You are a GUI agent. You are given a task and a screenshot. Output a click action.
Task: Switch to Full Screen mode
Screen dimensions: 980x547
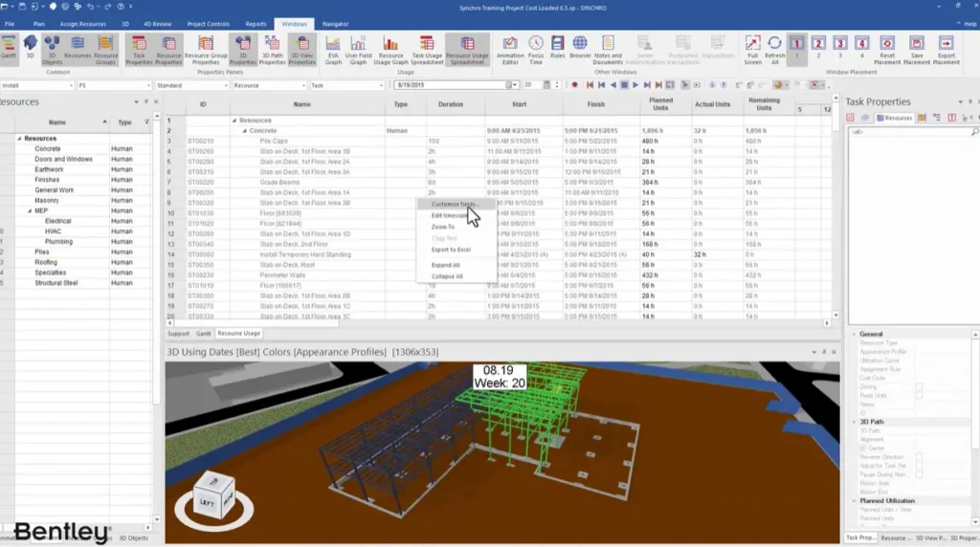click(752, 50)
